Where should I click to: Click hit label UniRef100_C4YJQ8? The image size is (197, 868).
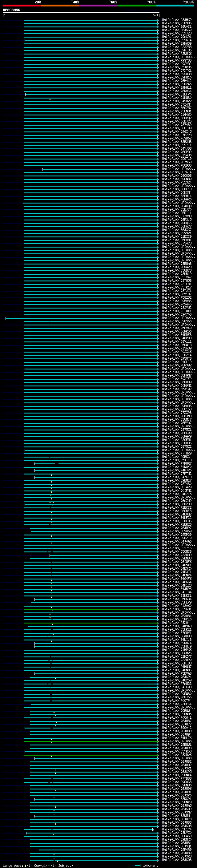tap(176, 149)
